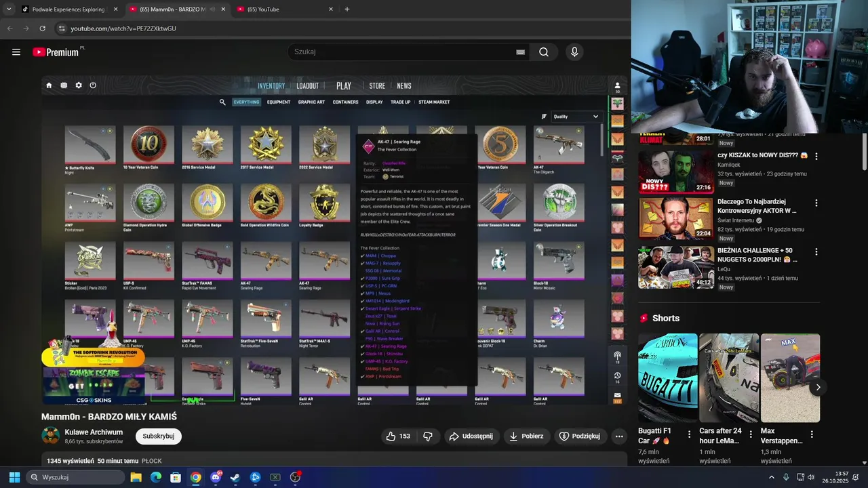This screenshot has width=868, height=488.
Task: Open File Explorer from taskbar
Action: (x=136, y=477)
